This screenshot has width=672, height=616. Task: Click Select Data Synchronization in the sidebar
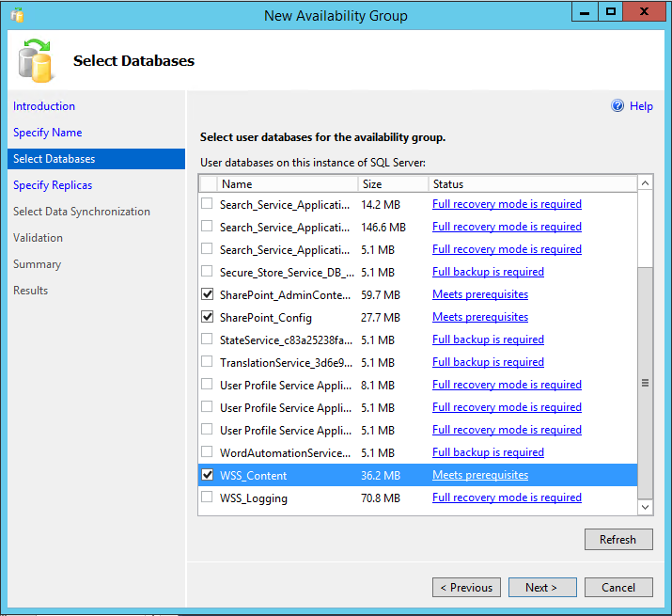[82, 212]
